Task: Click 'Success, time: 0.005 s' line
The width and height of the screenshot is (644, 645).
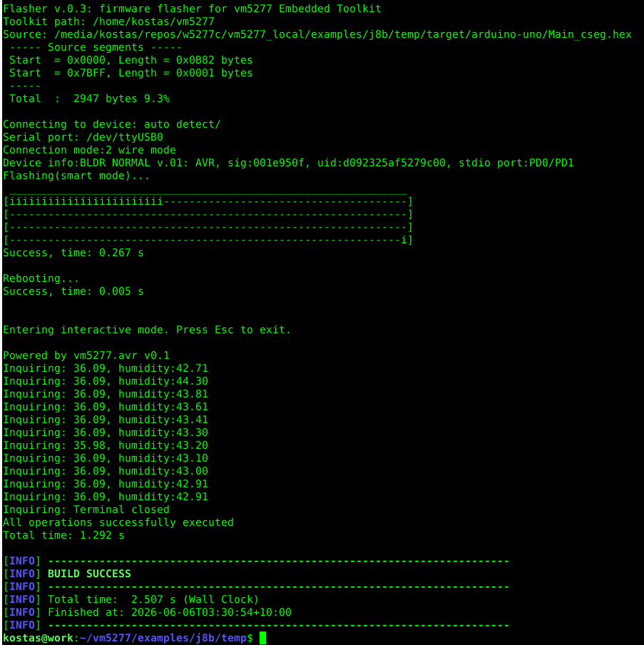Action: [73, 291]
